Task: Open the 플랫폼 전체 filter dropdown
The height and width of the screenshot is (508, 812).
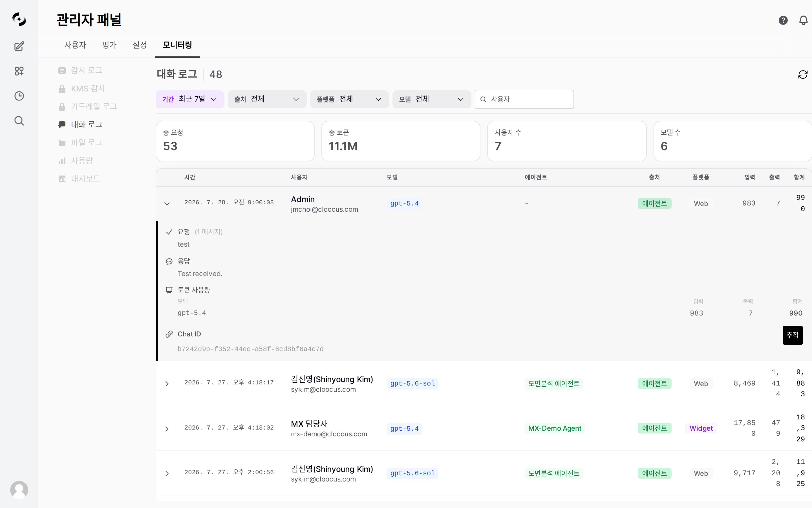Action: 349,99
